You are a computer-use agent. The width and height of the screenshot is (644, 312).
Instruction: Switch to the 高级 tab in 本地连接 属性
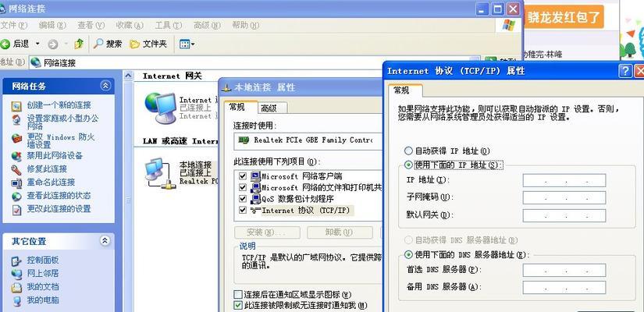(269, 108)
